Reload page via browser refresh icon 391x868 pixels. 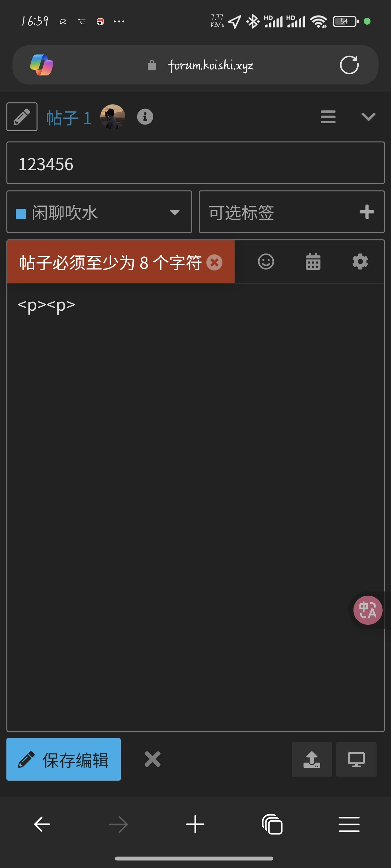tap(349, 65)
